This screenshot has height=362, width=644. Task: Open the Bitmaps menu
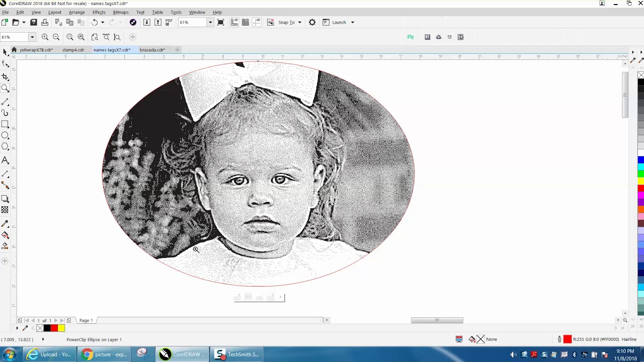(x=121, y=12)
